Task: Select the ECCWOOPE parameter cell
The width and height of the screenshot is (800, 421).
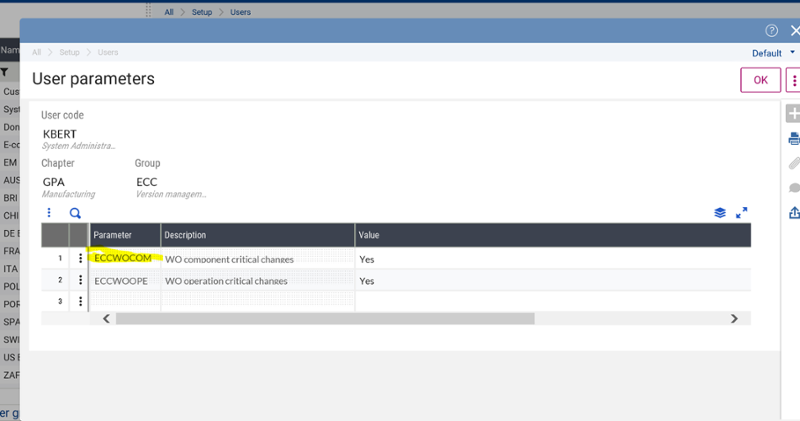Action: click(125, 280)
